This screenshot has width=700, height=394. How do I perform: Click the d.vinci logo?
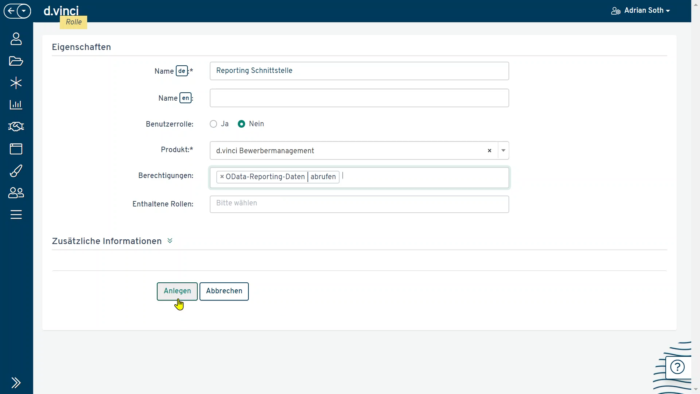tap(61, 11)
